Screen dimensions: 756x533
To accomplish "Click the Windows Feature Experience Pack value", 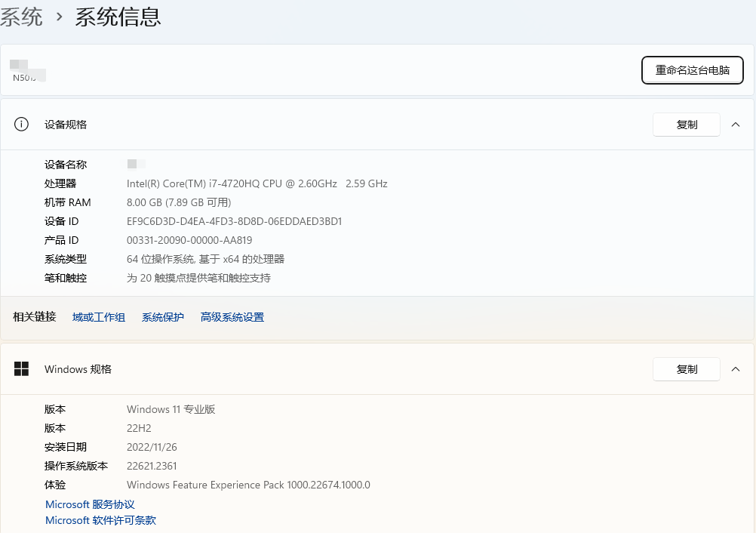I will [x=248, y=485].
